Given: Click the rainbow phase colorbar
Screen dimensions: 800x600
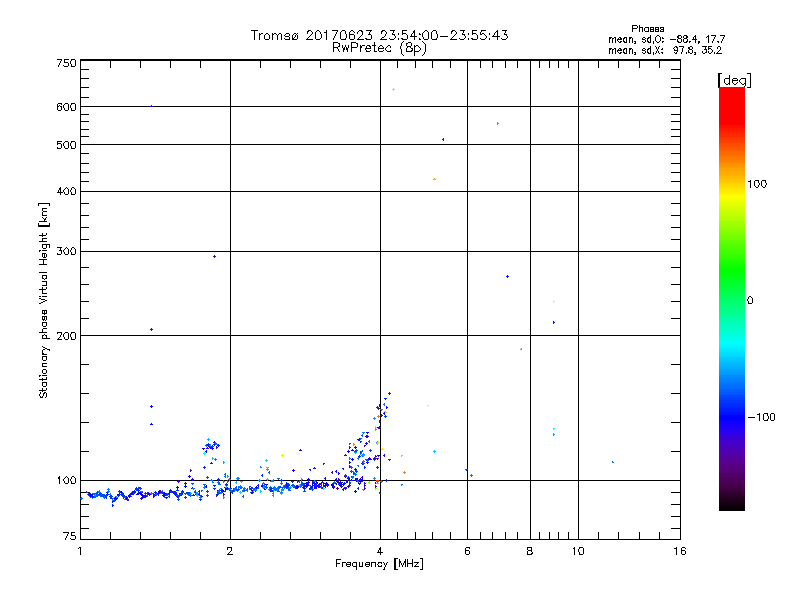Looking at the screenshot, I should (x=732, y=298).
